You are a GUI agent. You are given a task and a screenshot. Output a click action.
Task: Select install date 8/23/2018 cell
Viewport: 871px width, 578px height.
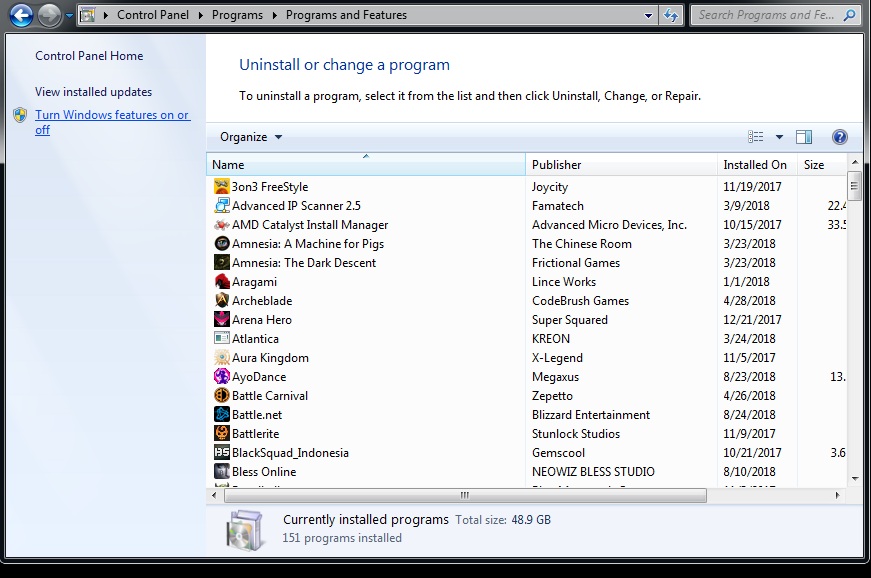749,376
